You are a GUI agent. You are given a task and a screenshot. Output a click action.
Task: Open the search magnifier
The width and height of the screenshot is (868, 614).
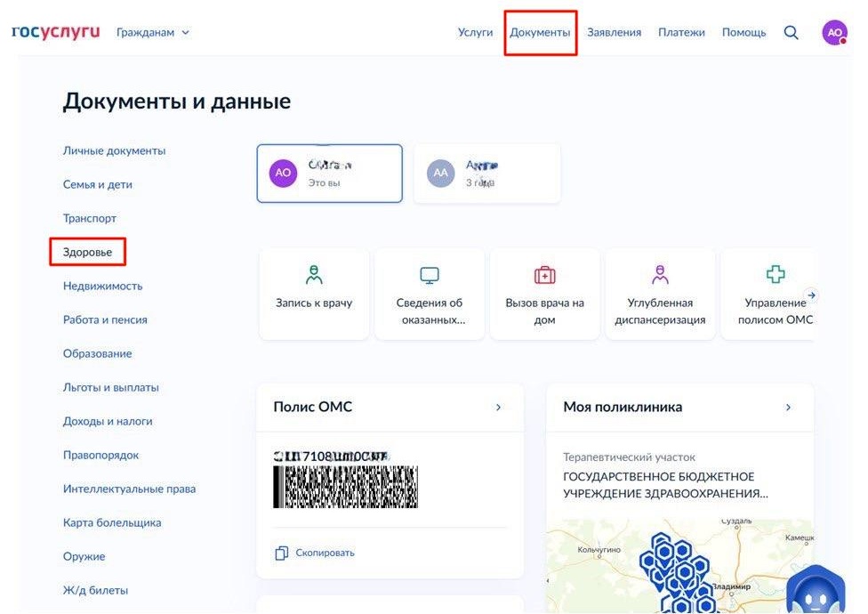[x=791, y=32]
